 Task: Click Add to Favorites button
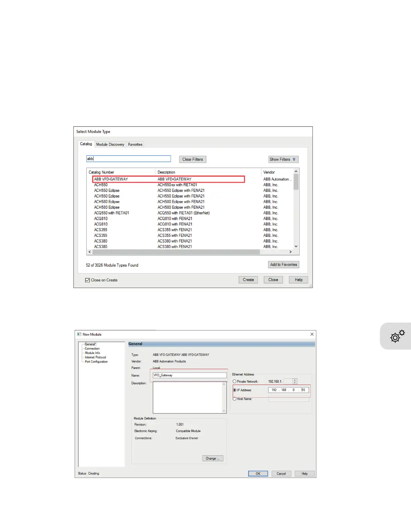[284, 265]
